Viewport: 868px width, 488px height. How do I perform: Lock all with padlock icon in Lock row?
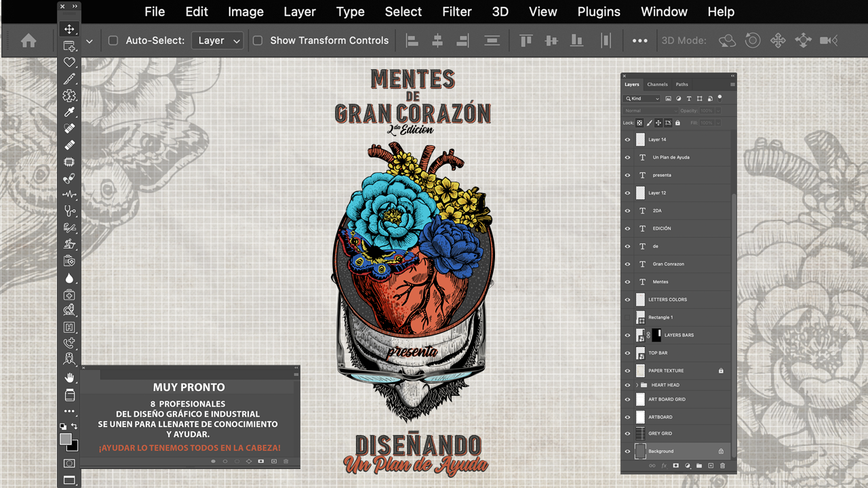(677, 123)
